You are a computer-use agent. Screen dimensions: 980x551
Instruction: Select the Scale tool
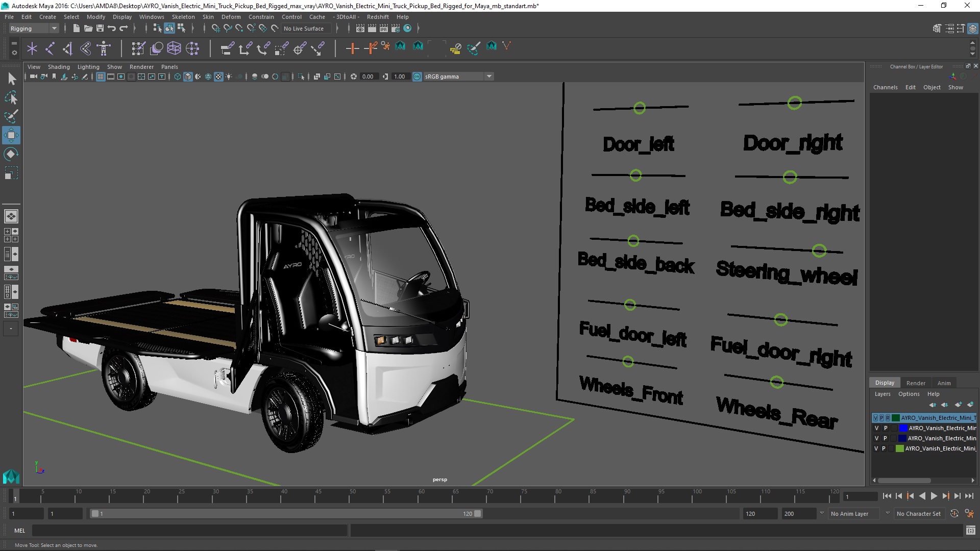[11, 173]
